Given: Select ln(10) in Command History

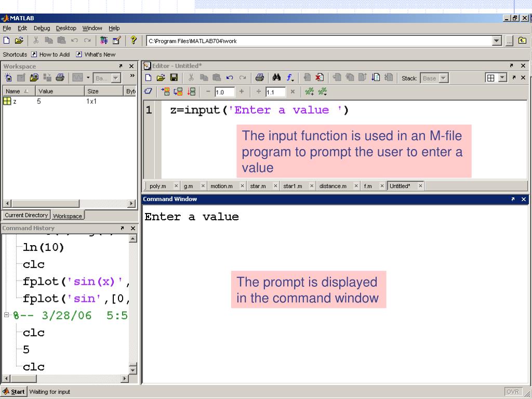Looking at the screenshot, I should tap(44, 247).
